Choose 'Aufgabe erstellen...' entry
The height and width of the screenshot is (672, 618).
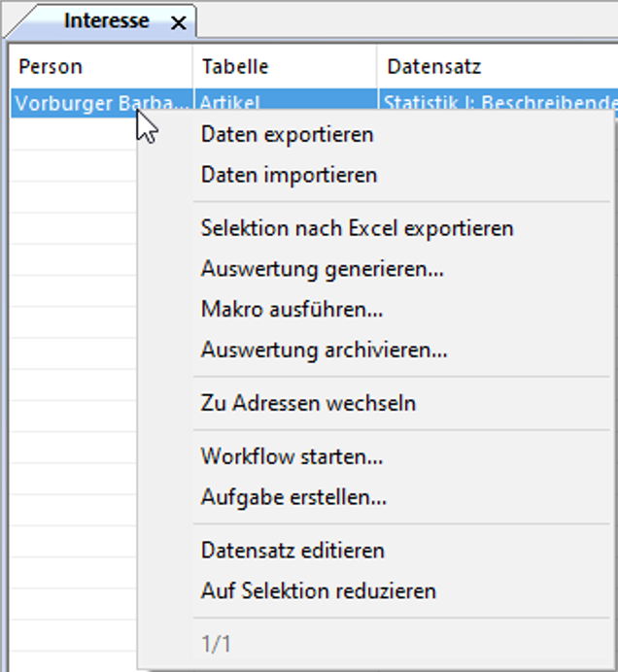293,497
